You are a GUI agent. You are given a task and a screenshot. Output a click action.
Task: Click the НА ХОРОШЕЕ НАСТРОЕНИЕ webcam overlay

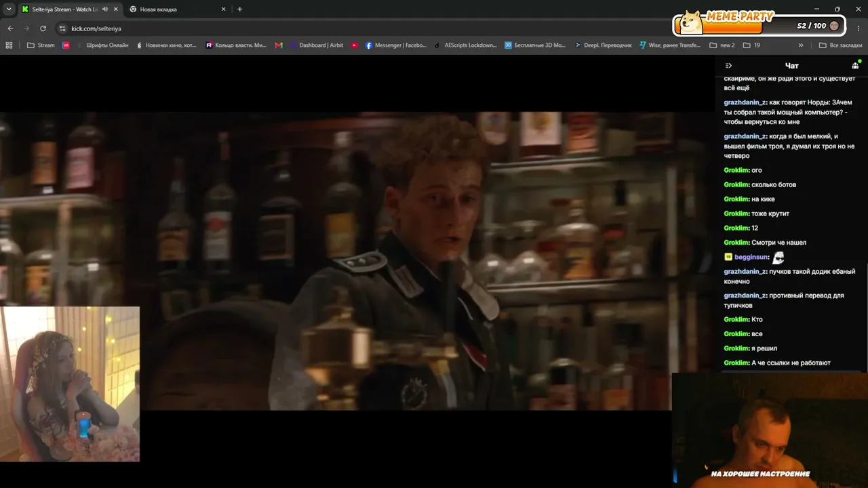770,430
